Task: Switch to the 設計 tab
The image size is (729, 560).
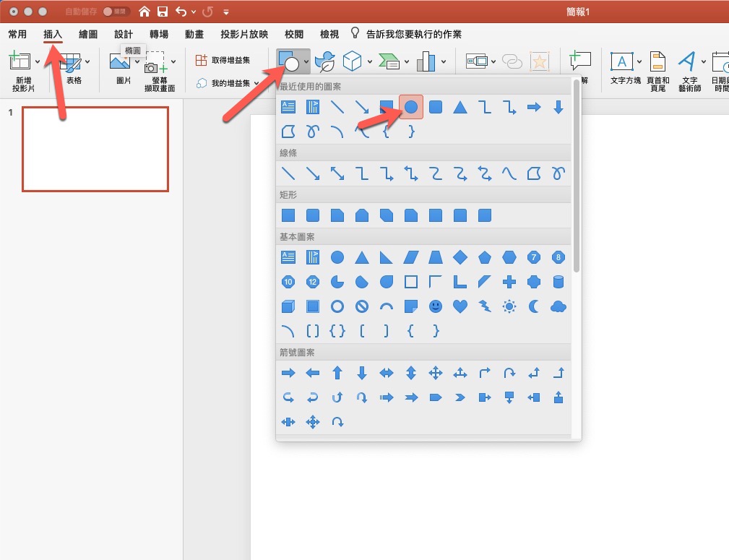Action: pyautogui.click(x=124, y=34)
